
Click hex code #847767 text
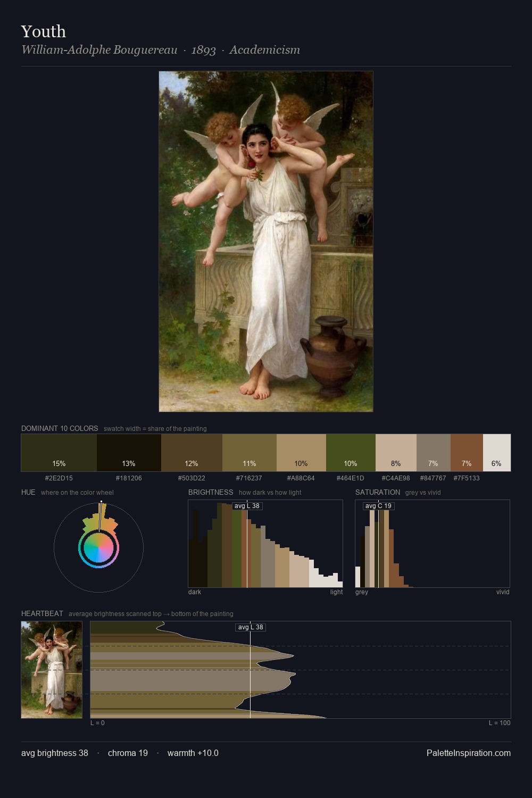(x=433, y=478)
